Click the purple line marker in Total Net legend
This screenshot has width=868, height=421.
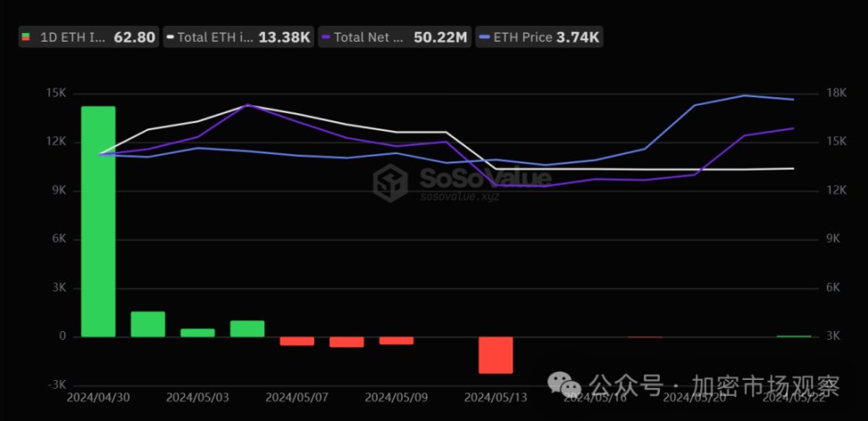(326, 37)
